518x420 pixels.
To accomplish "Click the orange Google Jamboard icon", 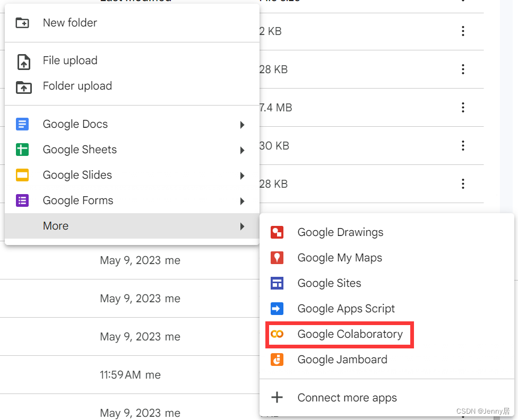I will tap(277, 359).
